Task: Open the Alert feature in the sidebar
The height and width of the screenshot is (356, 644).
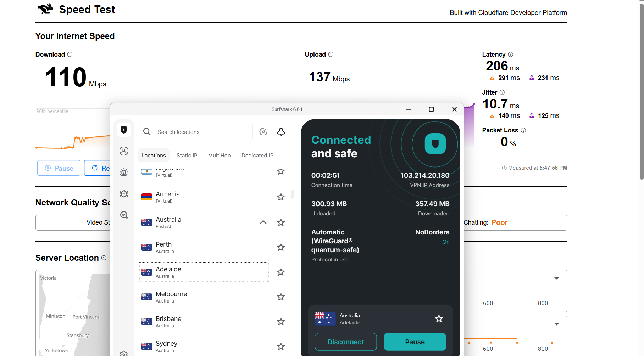Action: 124,173
